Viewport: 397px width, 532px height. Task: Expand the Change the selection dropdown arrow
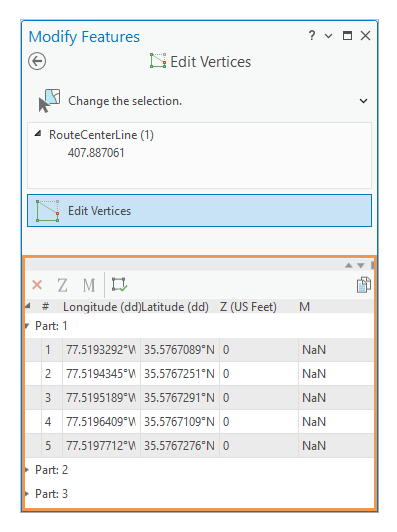[x=363, y=101]
